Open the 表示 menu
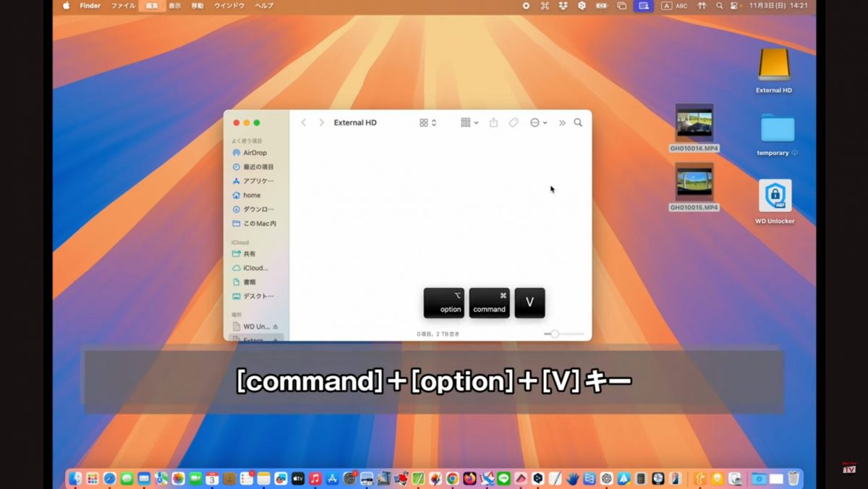Image resolution: width=868 pixels, height=489 pixels. tap(175, 6)
